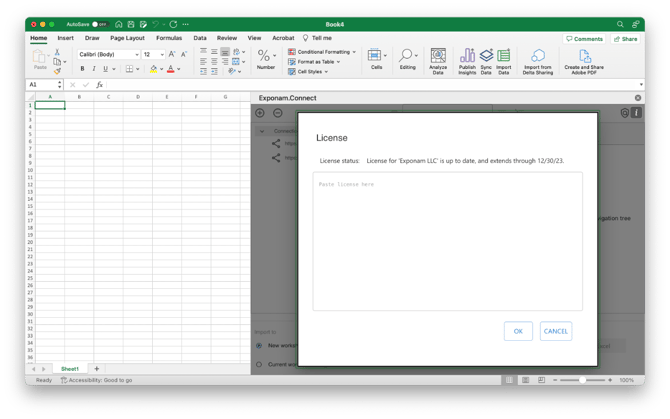Image resolution: width=670 pixels, height=419 pixels.
Task: Click the plus circle icon in Exponam.Connect
Action: click(x=260, y=113)
